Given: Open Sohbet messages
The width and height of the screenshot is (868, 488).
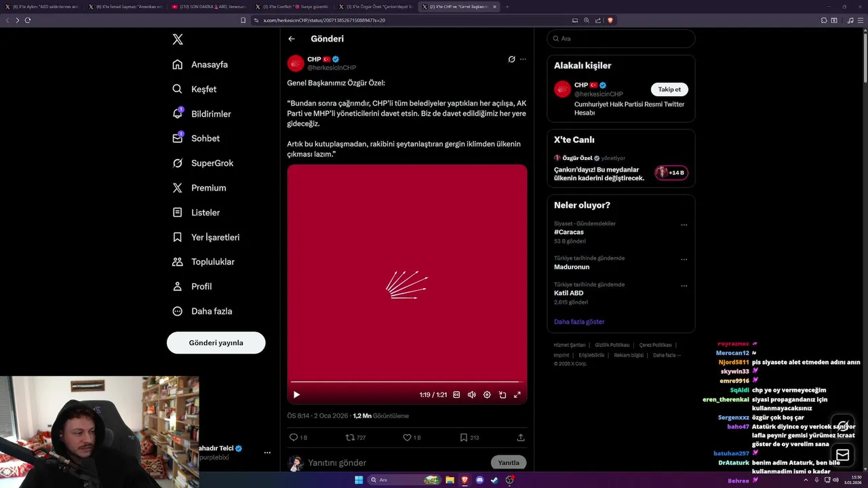Looking at the screenshot, I should click(196, 138).
